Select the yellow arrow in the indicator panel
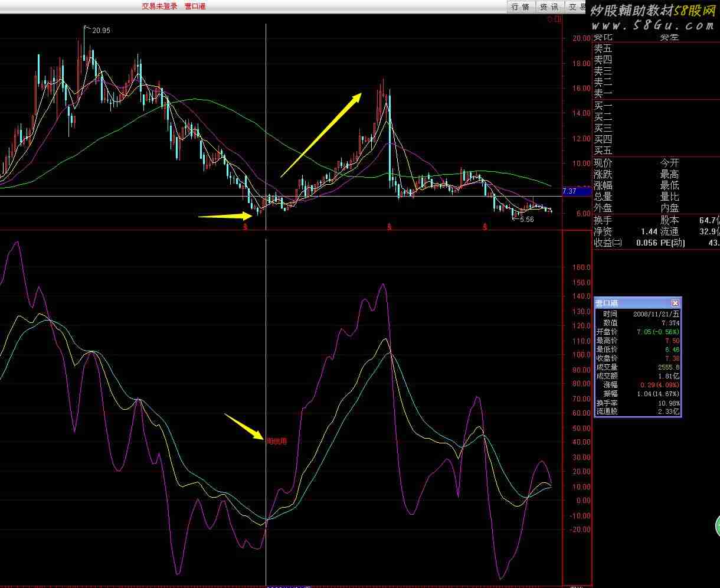 pyautogui.click(x=244, y=427)
